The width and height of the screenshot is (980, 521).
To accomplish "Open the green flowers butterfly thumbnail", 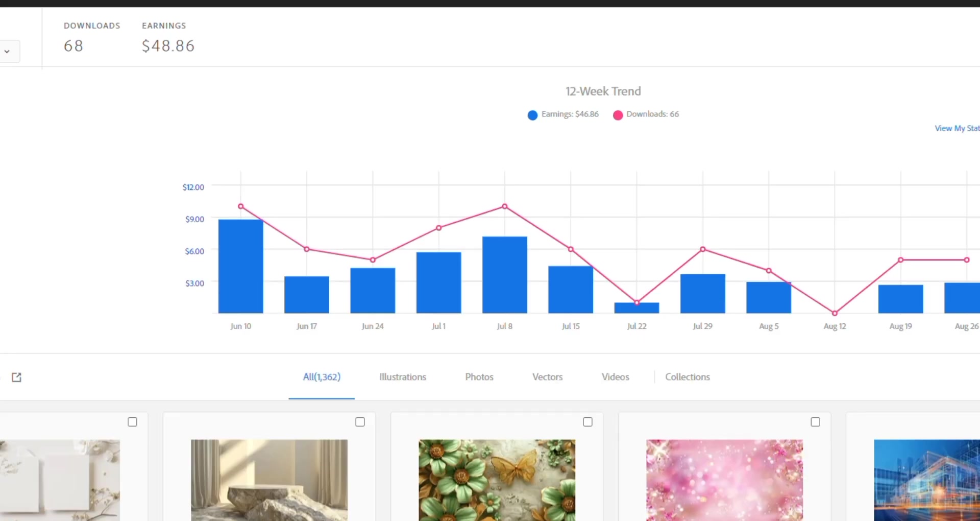I will pyautogui.click(x=497, y=480).
